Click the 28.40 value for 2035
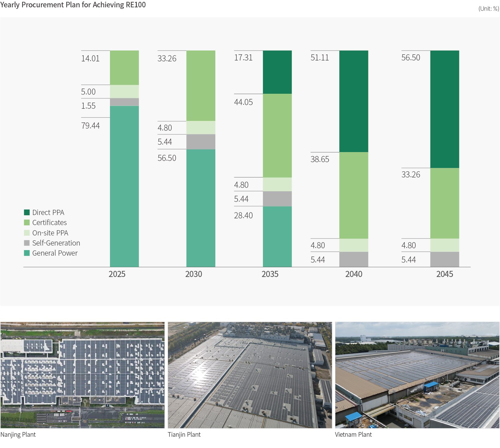500x448 pixels. coord(243,215)
